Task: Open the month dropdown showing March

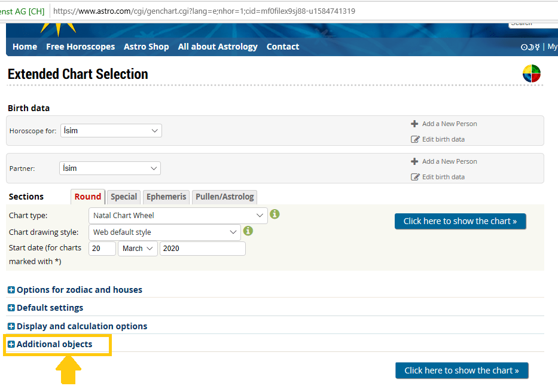Action: tap(138, 249)
